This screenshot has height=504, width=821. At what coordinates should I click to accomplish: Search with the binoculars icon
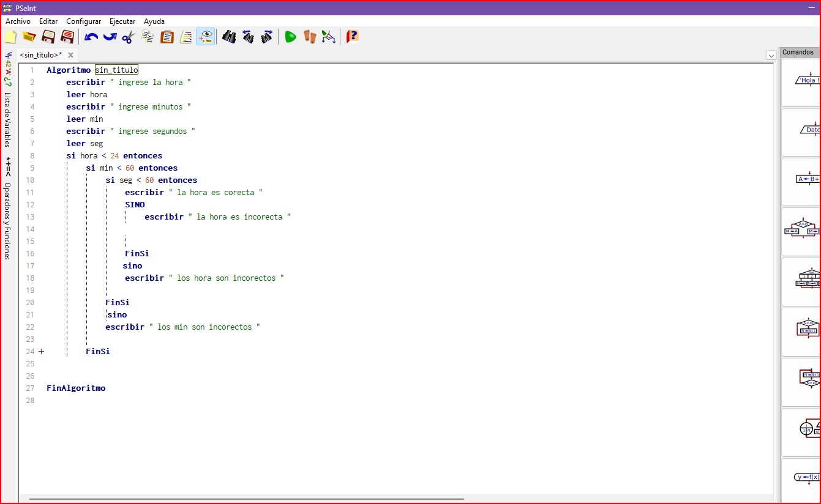(229, 37)
